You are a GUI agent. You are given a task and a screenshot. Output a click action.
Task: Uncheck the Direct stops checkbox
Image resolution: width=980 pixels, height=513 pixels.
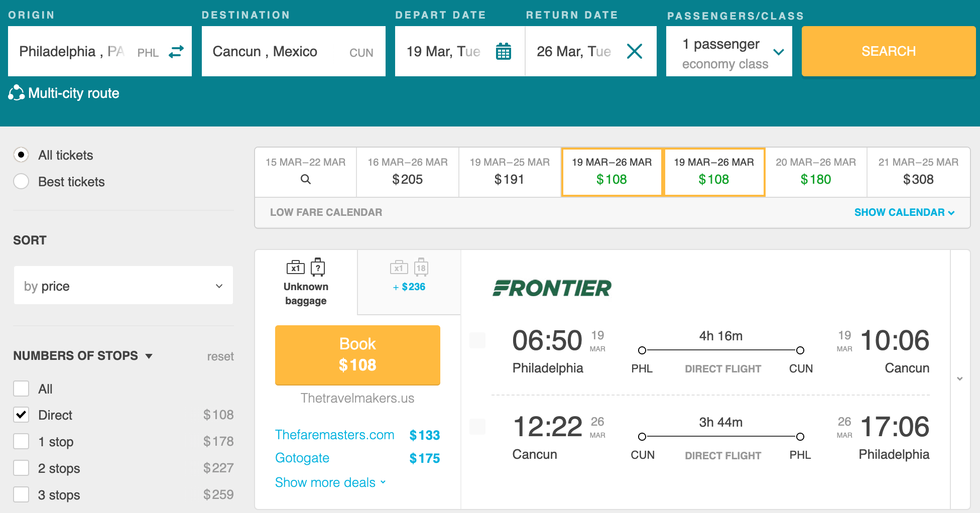point(21,415)
